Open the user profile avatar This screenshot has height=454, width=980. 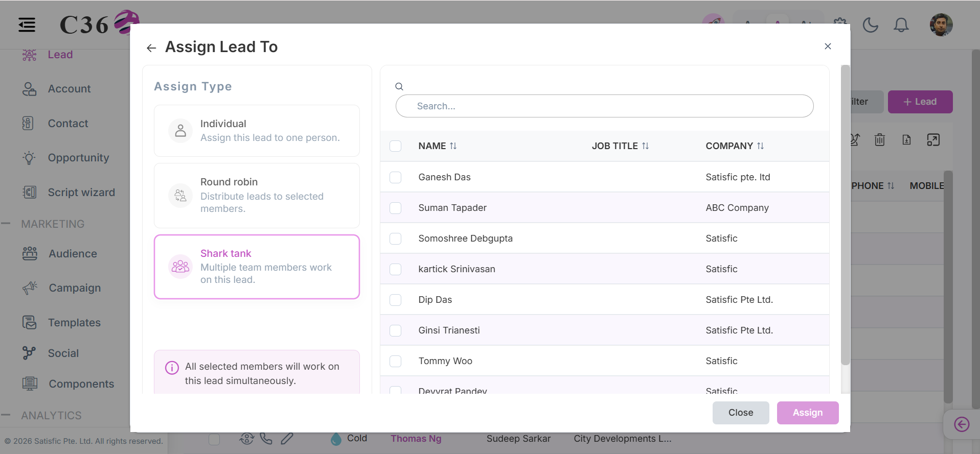pos(941,25)
